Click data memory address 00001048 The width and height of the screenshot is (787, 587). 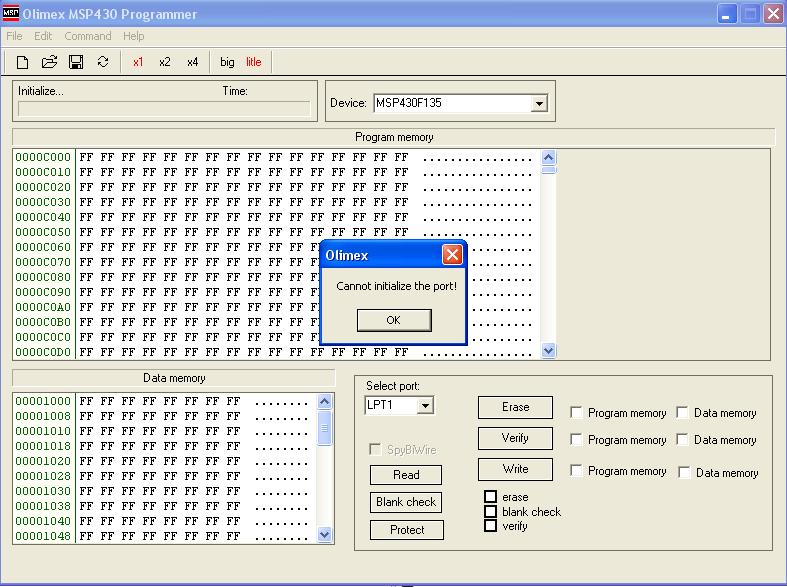[x=43, y=536]
